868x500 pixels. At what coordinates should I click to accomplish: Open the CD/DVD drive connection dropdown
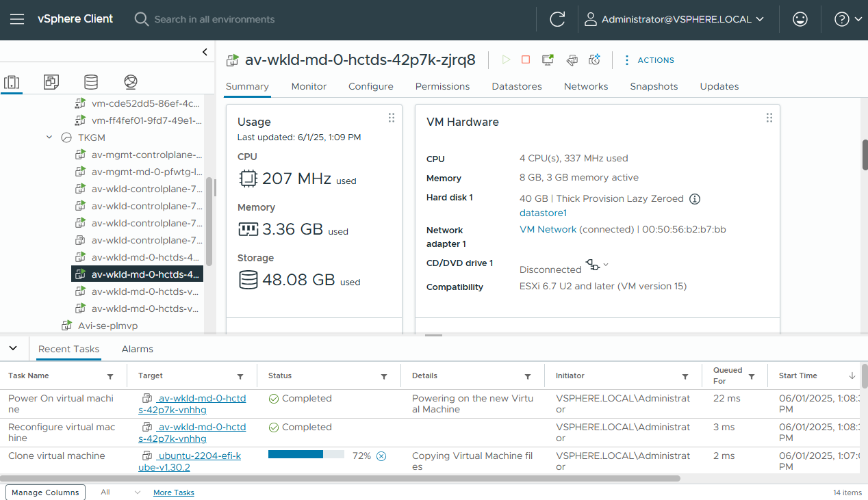click(597, 265)
